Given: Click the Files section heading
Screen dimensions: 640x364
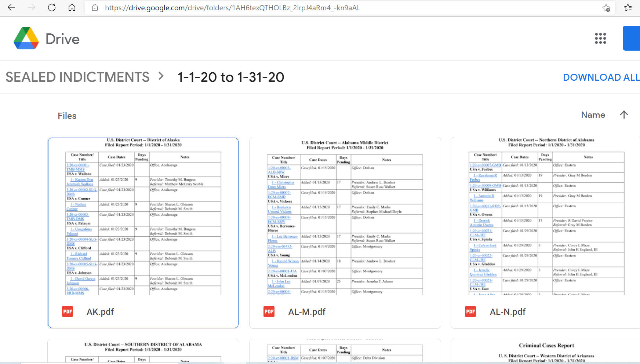Looking at the screenshot, I should coord(67,116).
